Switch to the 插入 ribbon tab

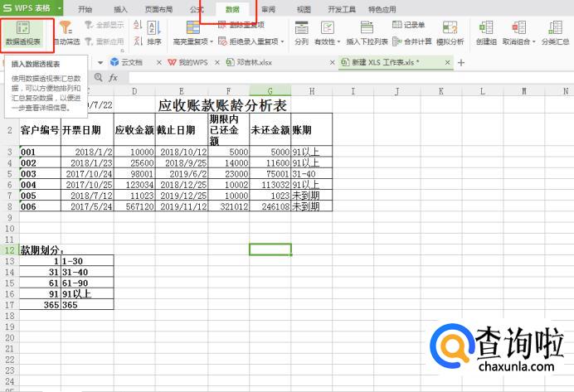click(120, 9)
